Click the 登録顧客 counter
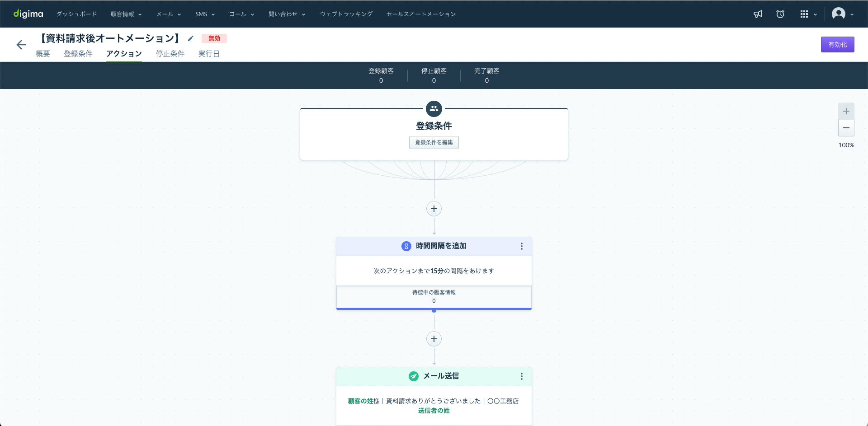868x426 pixels. coord(381,75)
